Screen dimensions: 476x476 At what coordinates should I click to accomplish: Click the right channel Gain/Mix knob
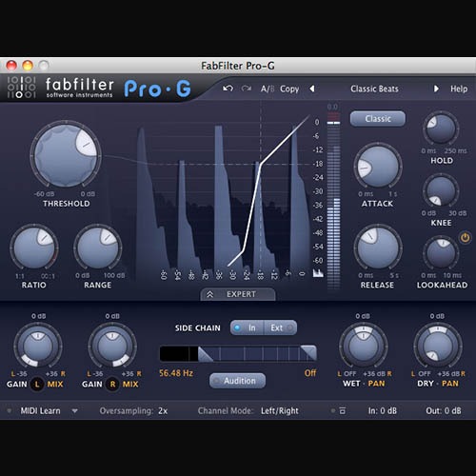coord(112,347)
